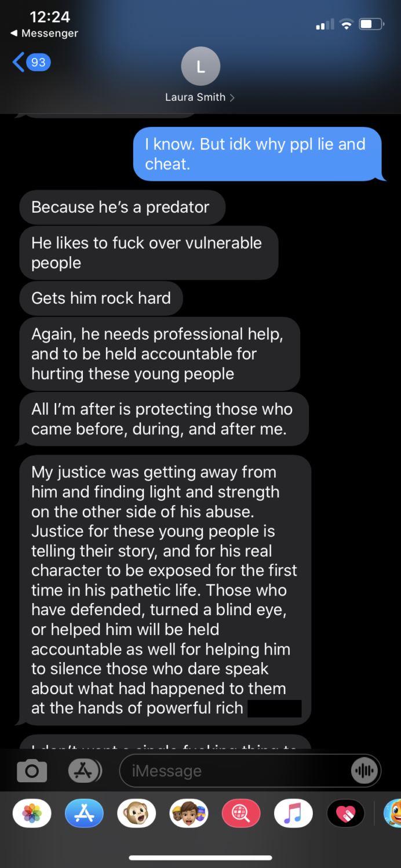Go back to message list showing 93
401x868 pixels.
pyautogui.click(x=31, y=61)
